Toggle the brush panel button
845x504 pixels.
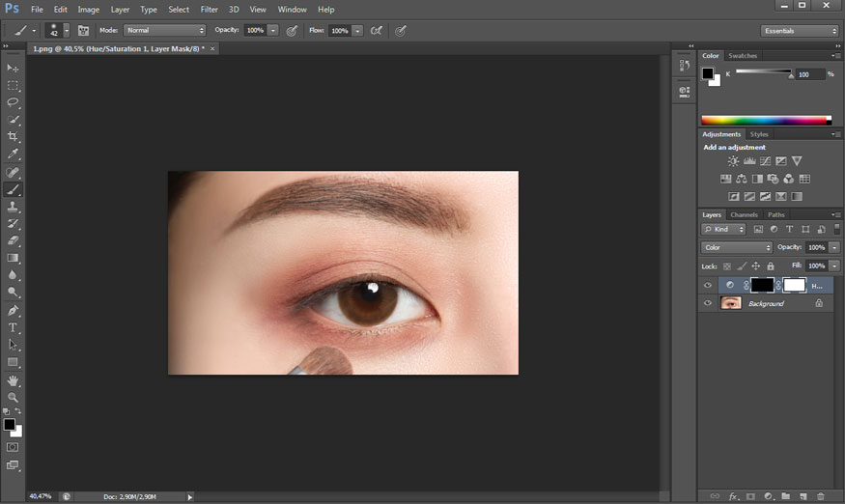point(83,31)
